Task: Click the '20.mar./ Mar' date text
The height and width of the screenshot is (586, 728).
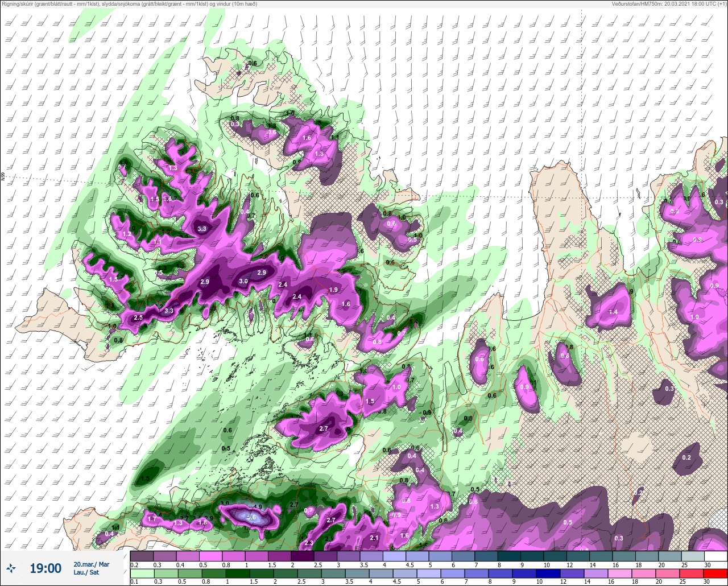Action: [92, 564]
